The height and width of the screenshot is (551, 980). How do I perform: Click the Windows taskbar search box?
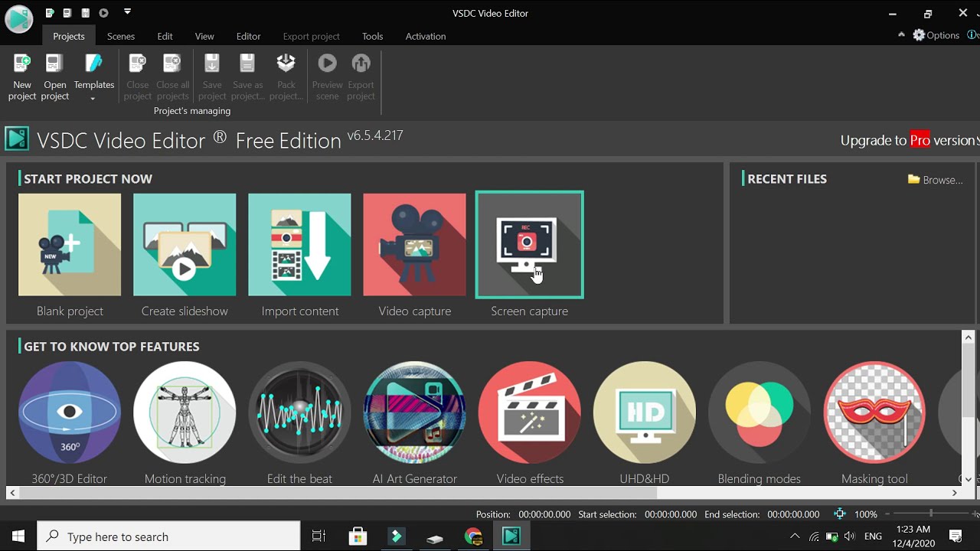[x=168, y=536]
